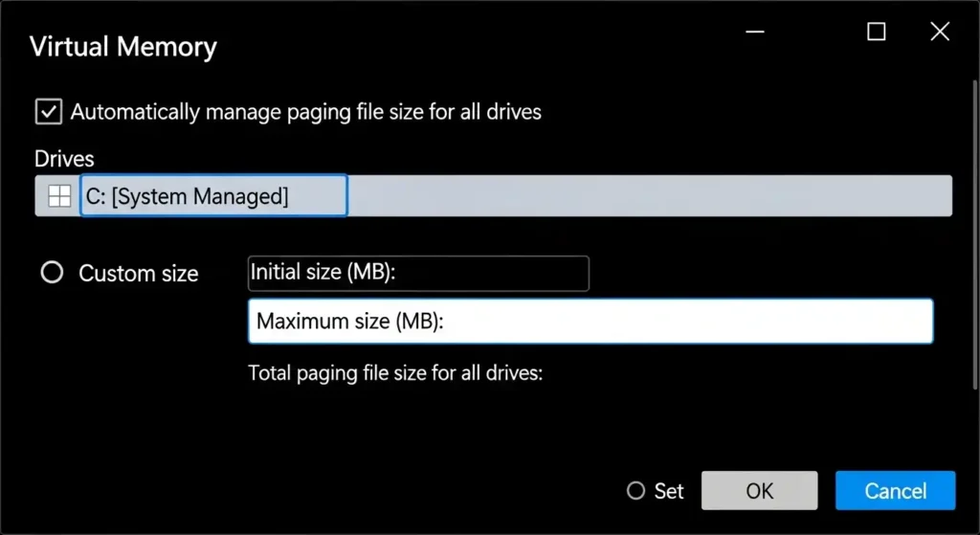Click Total paging file size for all drives text
Image resolution: width=980 pixels, height=535 pixels.
click(x=395, y=373)
